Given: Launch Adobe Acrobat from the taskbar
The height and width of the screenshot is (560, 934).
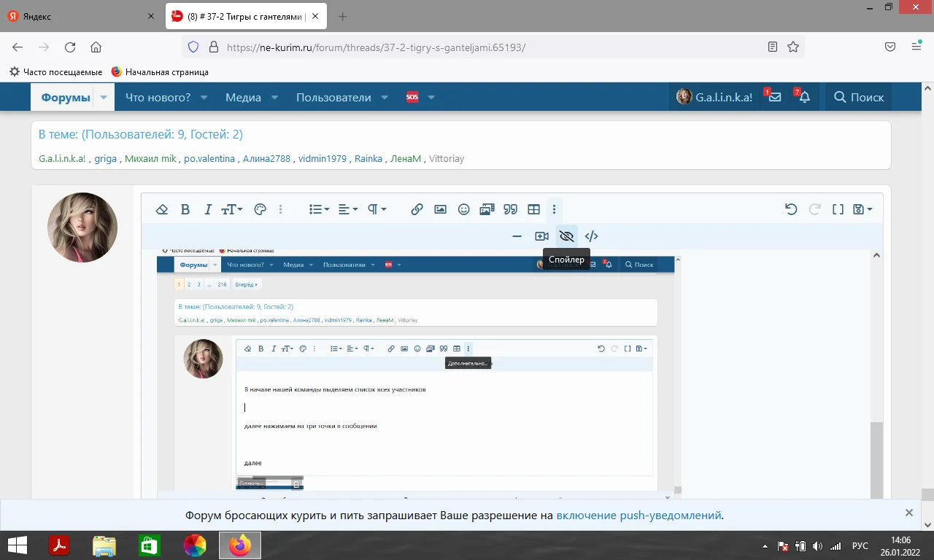Looking at the screenshot, I should (x=58, y=545).
